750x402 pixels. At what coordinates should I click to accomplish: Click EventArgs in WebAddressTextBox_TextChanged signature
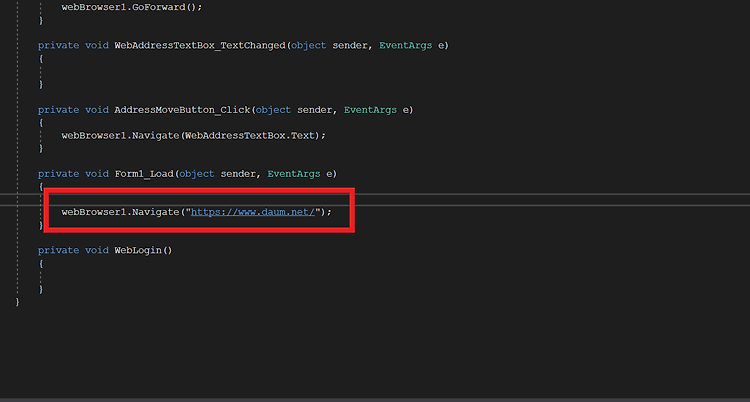406,45
